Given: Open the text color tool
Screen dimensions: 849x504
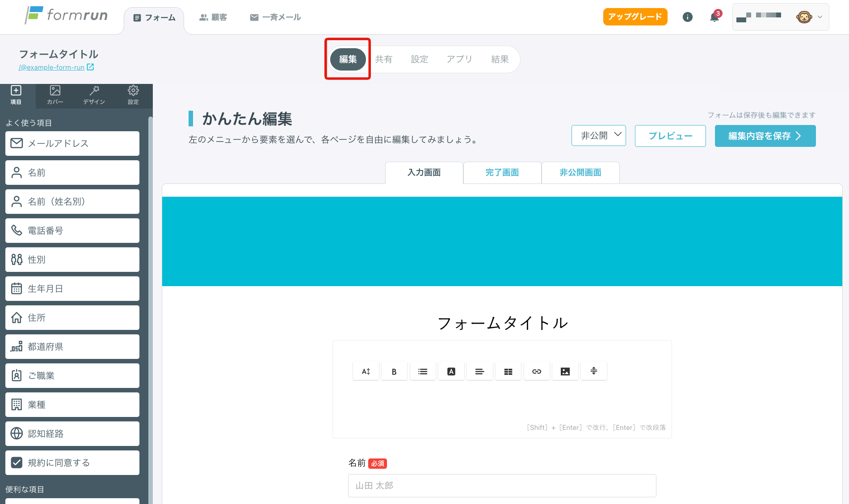Looking at the screenshot, I should [x=451, y=371].
